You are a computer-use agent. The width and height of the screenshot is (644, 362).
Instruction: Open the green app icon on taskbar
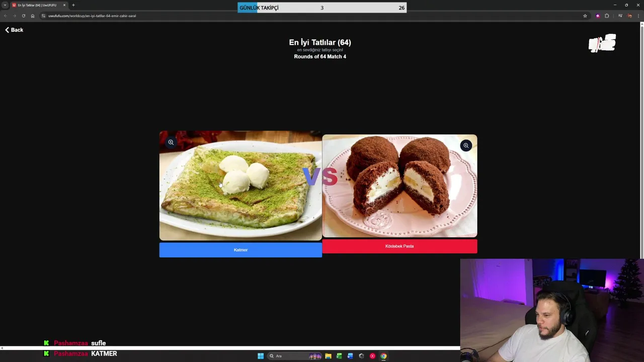point(339,356)
